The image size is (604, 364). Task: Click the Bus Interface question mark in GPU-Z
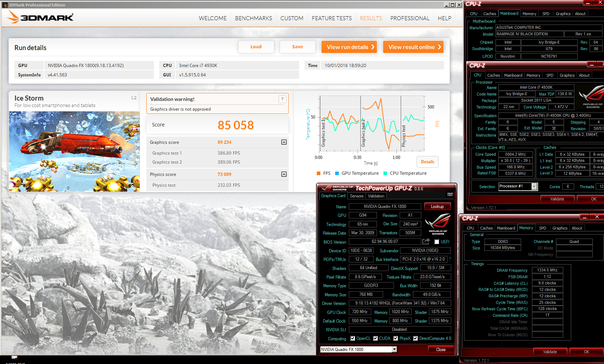(x=450, y=259)
